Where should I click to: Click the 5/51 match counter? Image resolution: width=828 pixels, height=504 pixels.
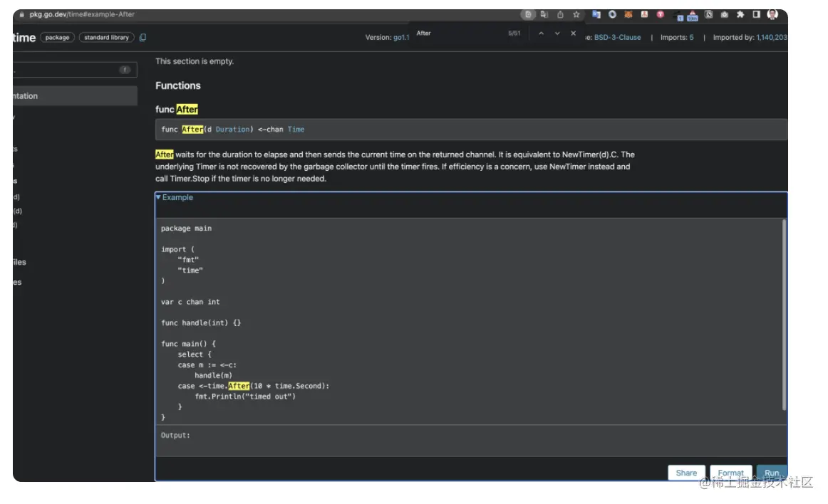[514, 33]
